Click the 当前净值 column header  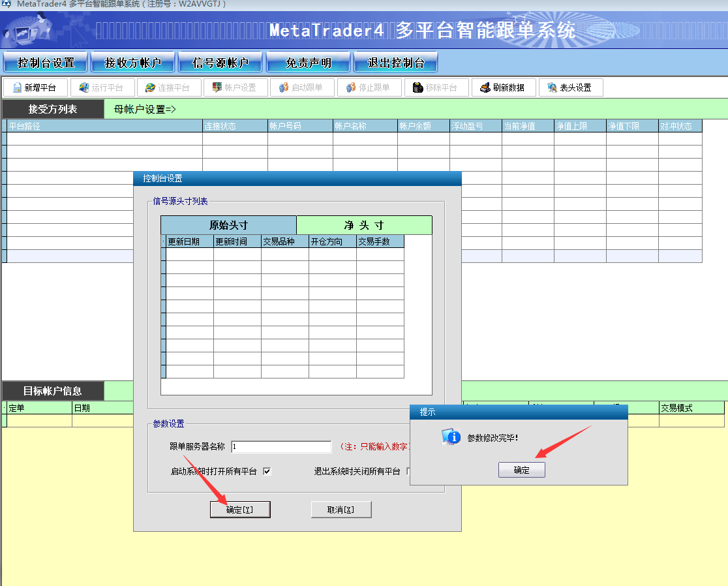[528, 126]
